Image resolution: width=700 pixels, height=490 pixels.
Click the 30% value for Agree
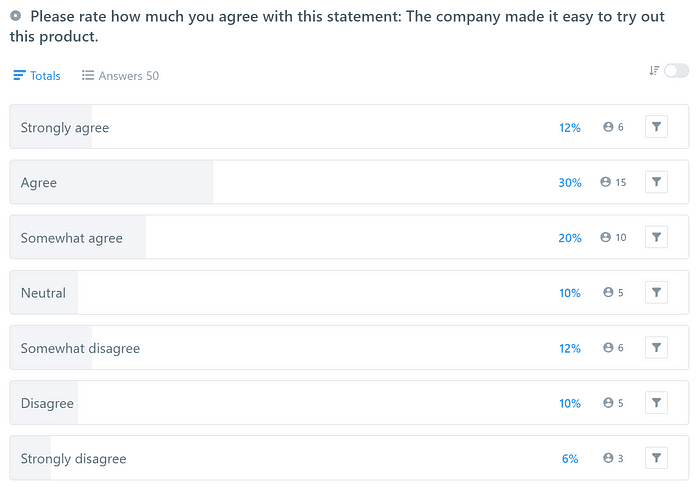coord(570,183)
